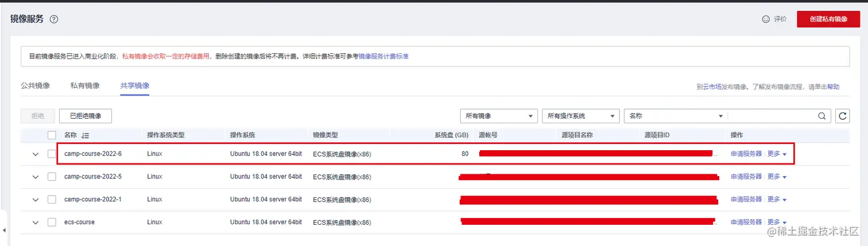
Task: Click the image name camp-course-2022-1
Action: (93, 200)
